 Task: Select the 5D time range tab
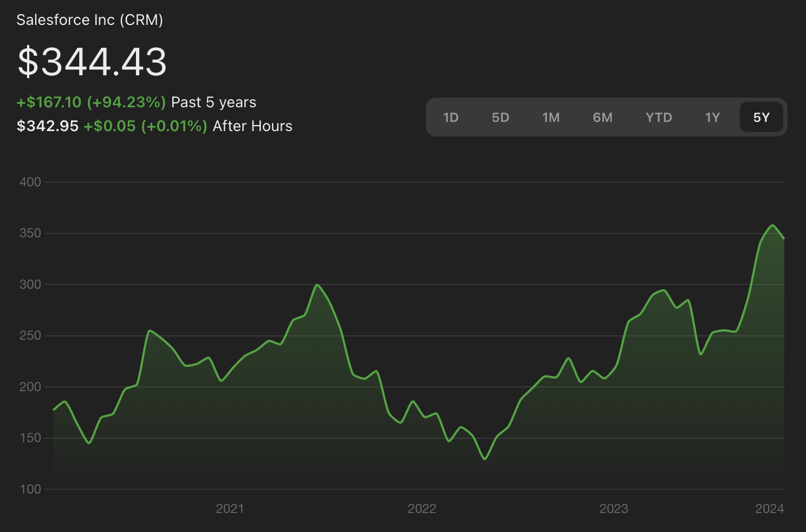pyautogui.click(x=500, y=118)
